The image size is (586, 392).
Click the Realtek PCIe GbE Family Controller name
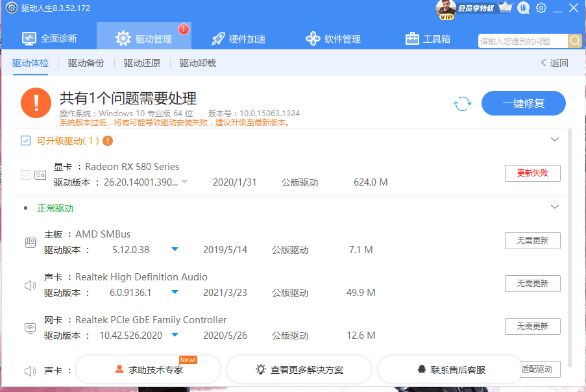click(151, 320)
